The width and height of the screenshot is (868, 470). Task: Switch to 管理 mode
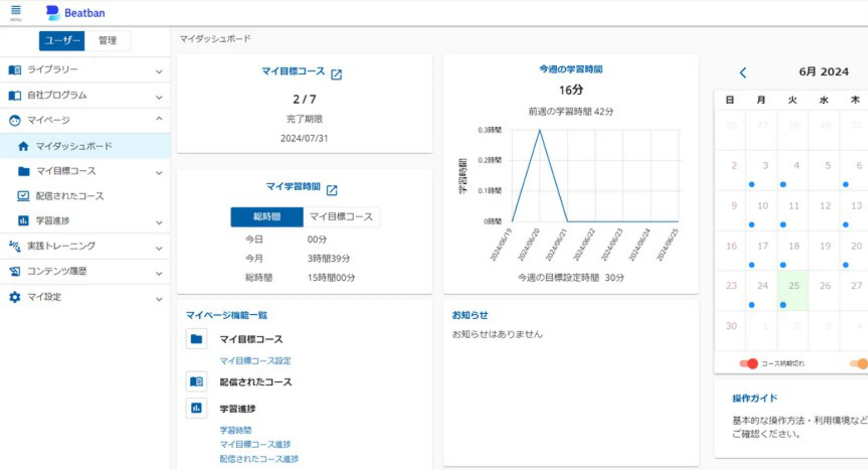coord(107,40)
